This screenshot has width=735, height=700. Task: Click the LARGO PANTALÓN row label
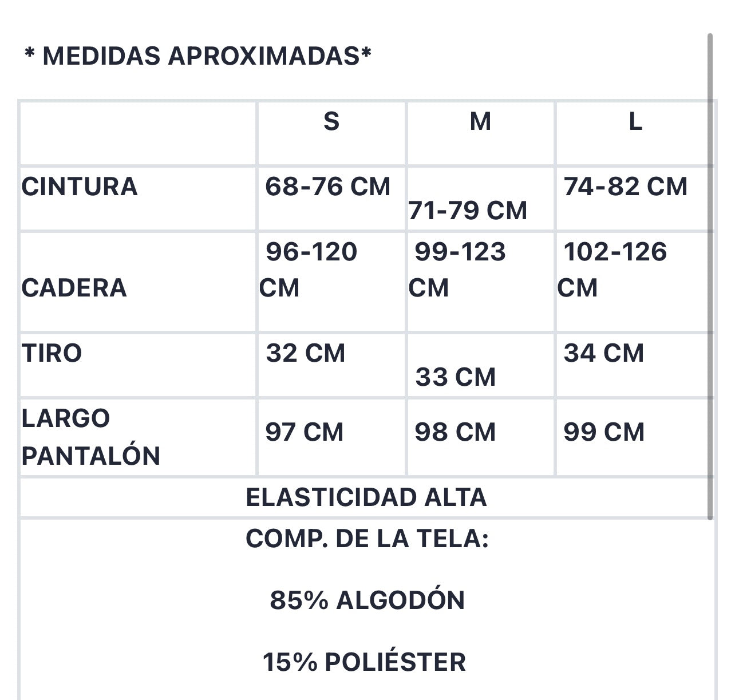tap(90, 437)
